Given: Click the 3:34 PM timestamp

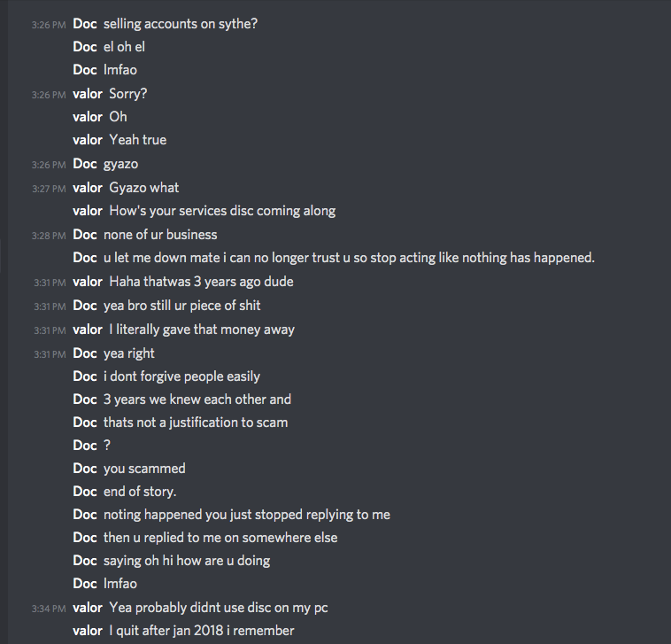Looking at the screenshot, I should tap(49, 609).
